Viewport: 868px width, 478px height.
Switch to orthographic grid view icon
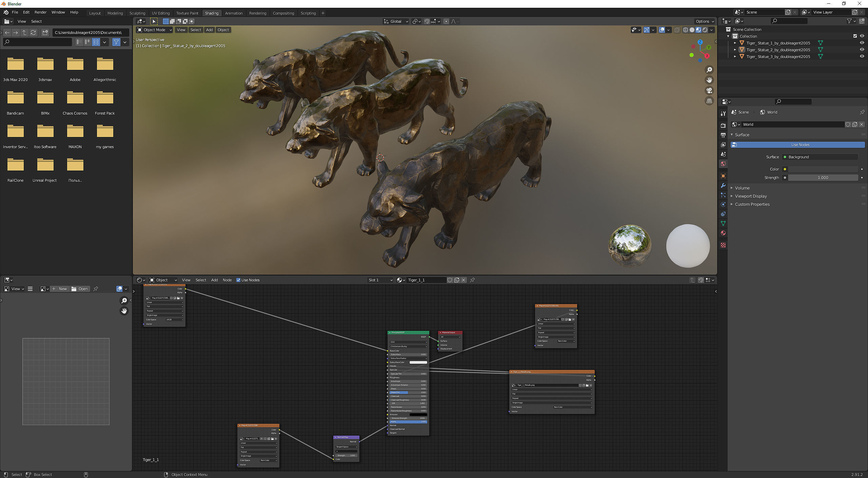pos(709,101)
